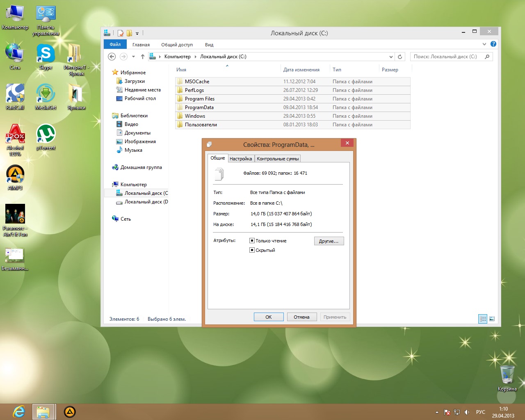Click the Refresh button in address bar

(400, 57)
